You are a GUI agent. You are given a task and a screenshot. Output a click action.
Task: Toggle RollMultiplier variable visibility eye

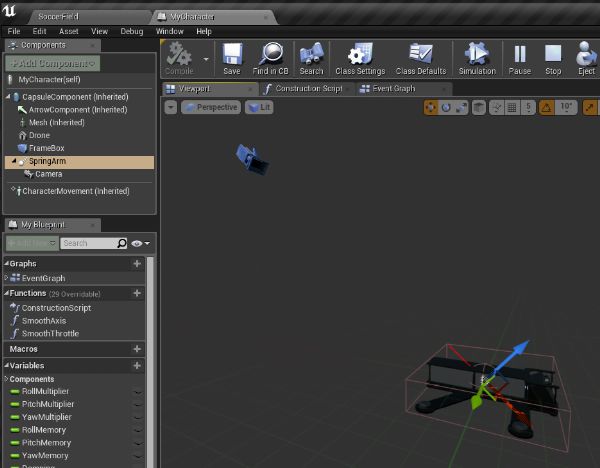tap(138, 391)
